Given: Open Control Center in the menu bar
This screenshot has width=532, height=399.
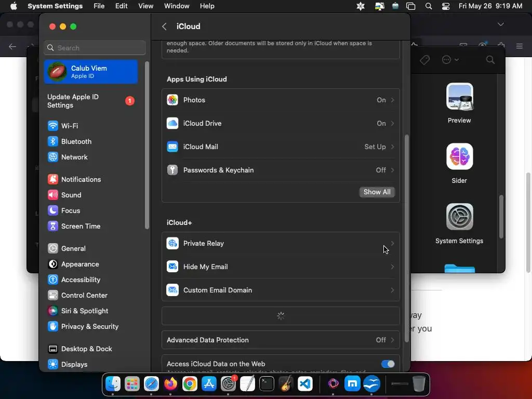Looking at the screenshot, I should pyautogui.click(x=445, y=6).
